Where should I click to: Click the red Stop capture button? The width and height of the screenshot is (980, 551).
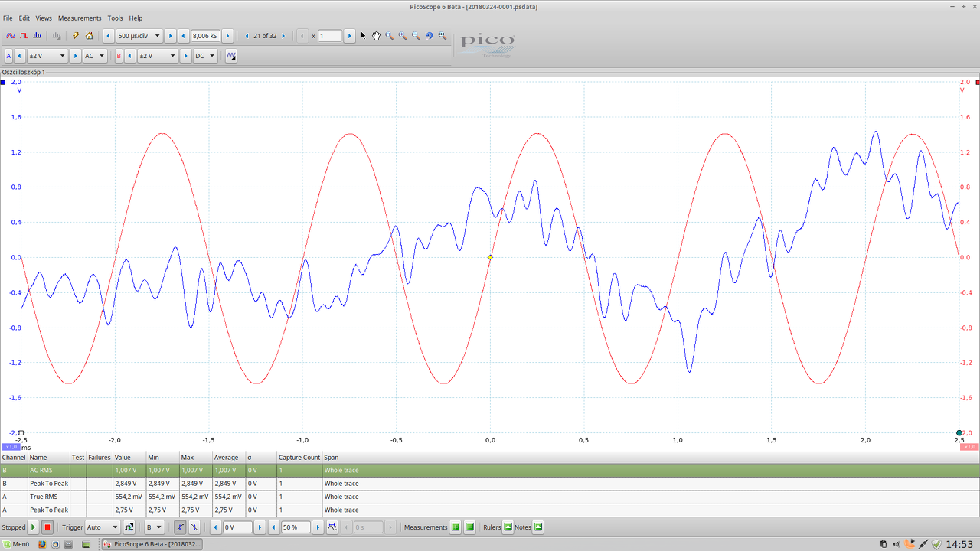[x=47, y=527]
